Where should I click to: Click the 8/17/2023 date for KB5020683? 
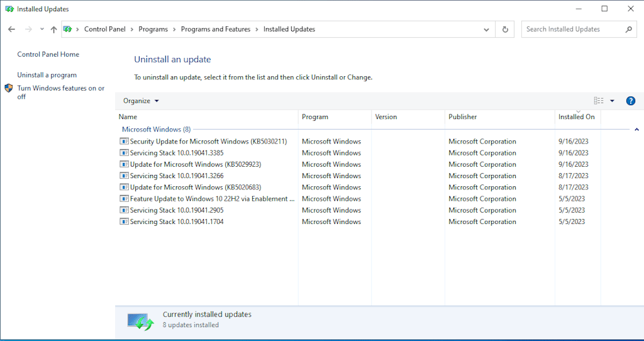point(574,187)
